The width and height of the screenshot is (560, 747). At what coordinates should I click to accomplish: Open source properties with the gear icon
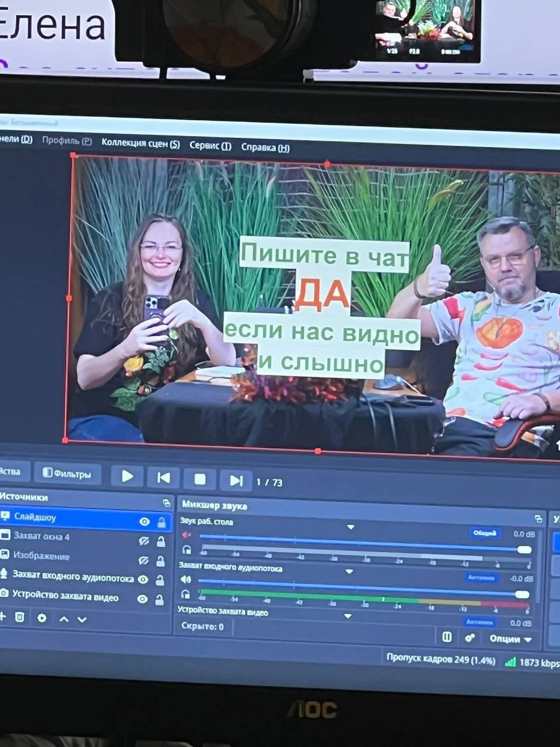tap(42, 617)
